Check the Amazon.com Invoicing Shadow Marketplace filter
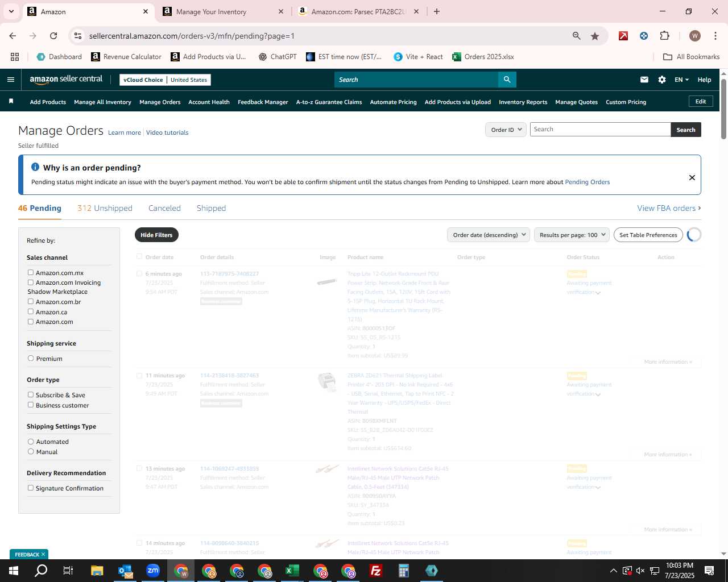This screenshot has height=582, width=728. point(31,282)
